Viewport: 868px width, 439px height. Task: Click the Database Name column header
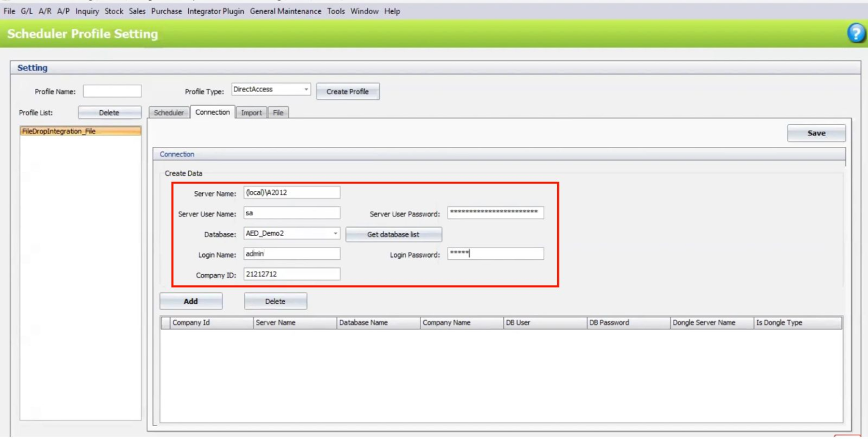379,323
